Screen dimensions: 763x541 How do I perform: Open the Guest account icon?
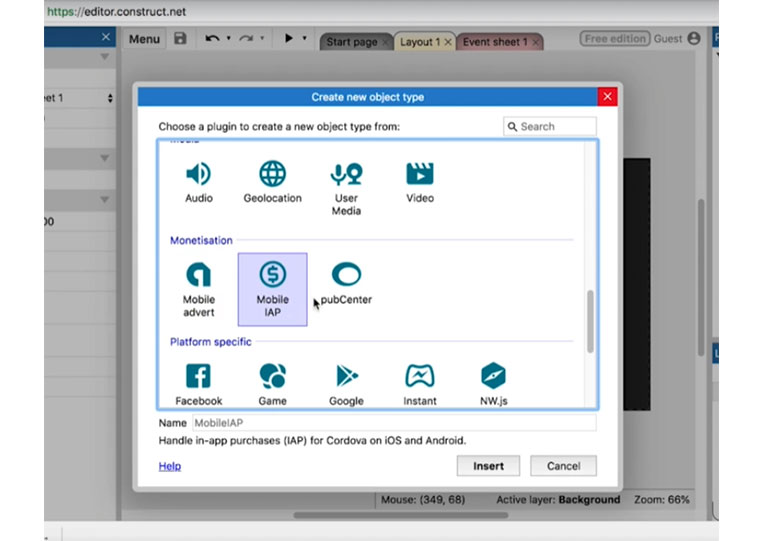coord(694,38)
